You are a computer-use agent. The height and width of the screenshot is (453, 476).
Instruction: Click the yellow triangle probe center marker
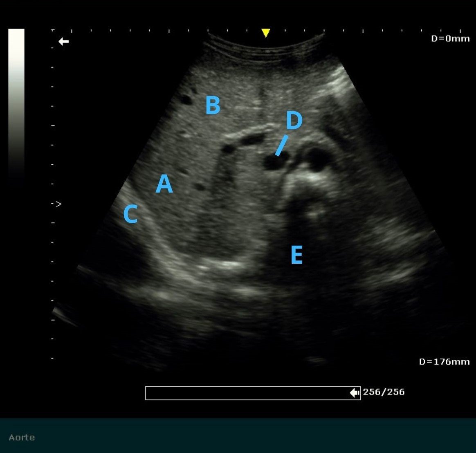point(266,33)
